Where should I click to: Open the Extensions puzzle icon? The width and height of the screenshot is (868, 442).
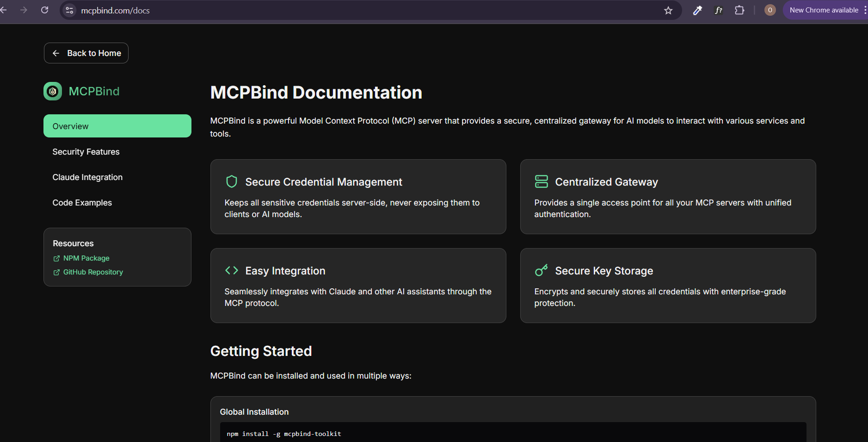739,10
